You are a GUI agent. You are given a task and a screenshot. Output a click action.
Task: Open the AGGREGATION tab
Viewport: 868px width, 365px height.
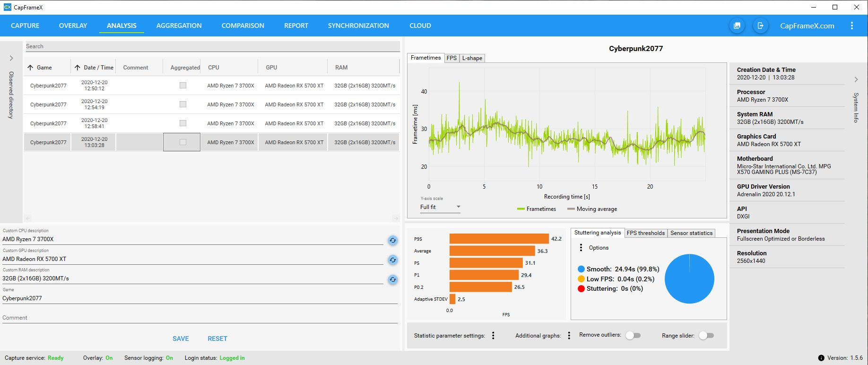point(179,26)
